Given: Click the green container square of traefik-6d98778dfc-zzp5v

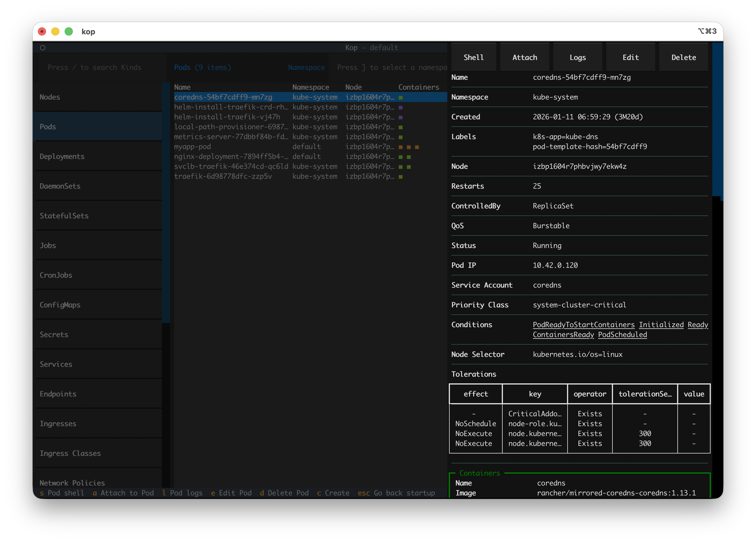Looking at the screenshot, I should (401, 177).
